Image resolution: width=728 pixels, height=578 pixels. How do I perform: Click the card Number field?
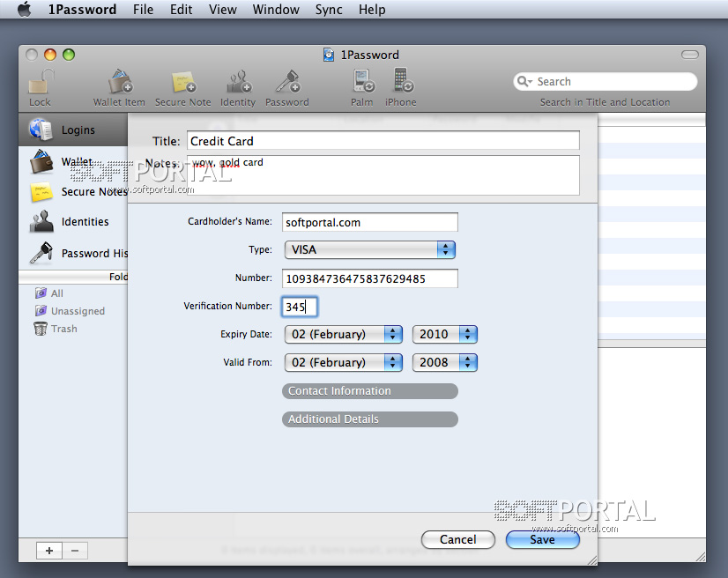point(369,278)
